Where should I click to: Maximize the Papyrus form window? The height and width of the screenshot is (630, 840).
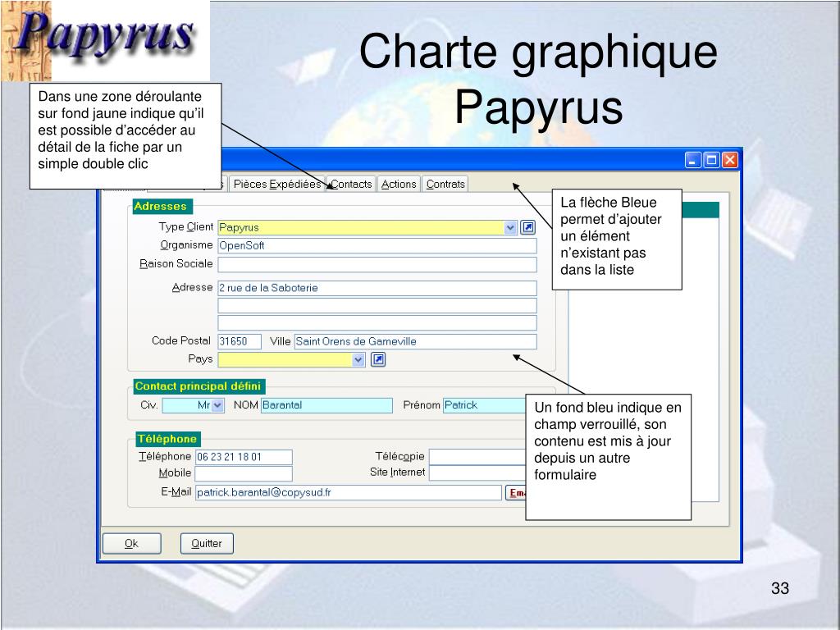tap(711, 160)
